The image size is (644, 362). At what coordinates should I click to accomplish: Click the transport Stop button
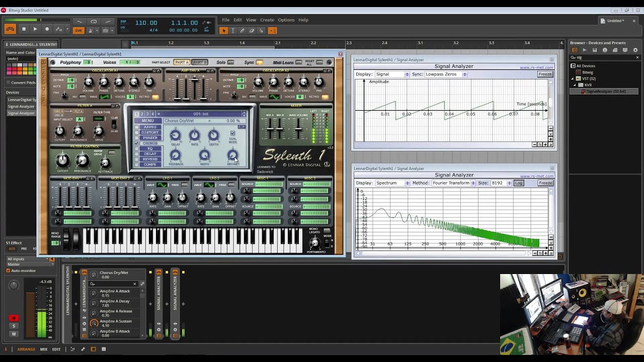tap(24, 30)
